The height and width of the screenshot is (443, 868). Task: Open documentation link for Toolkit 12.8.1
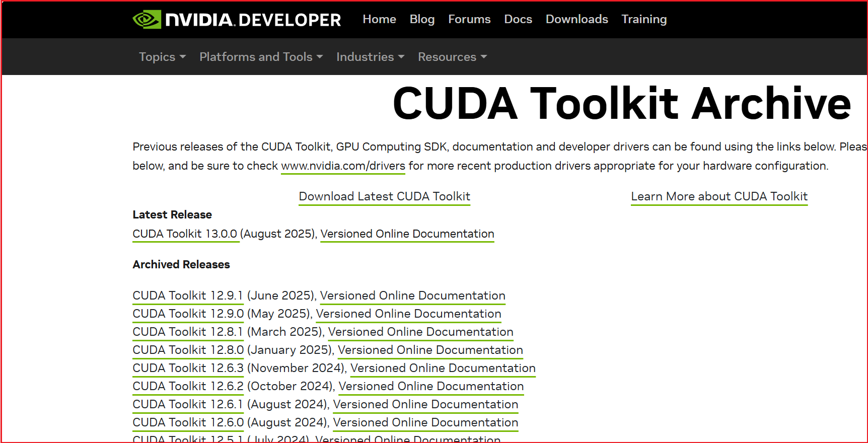click(421, 332)
